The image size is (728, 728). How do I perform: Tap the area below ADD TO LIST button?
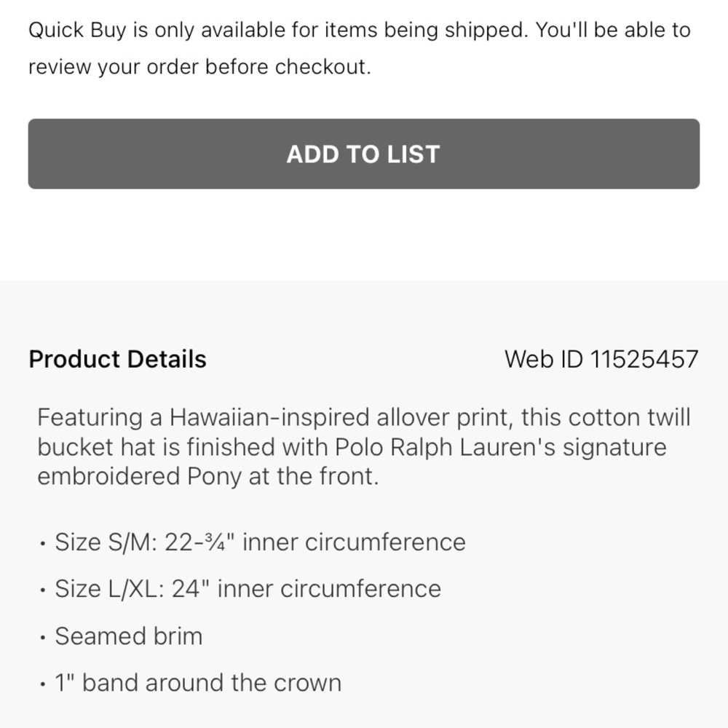coord(364,233)
